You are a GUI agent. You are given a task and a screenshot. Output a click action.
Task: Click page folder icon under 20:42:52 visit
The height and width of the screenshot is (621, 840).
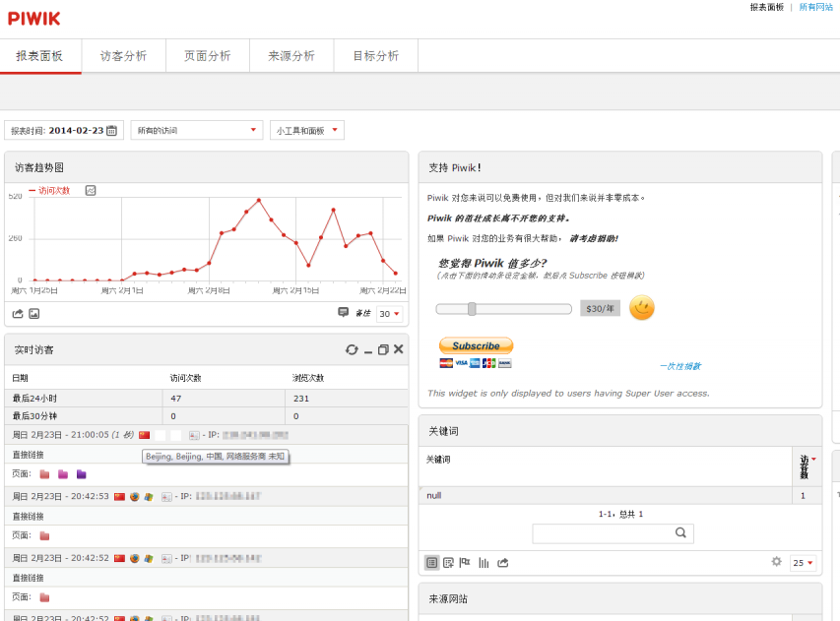[45, 597]
